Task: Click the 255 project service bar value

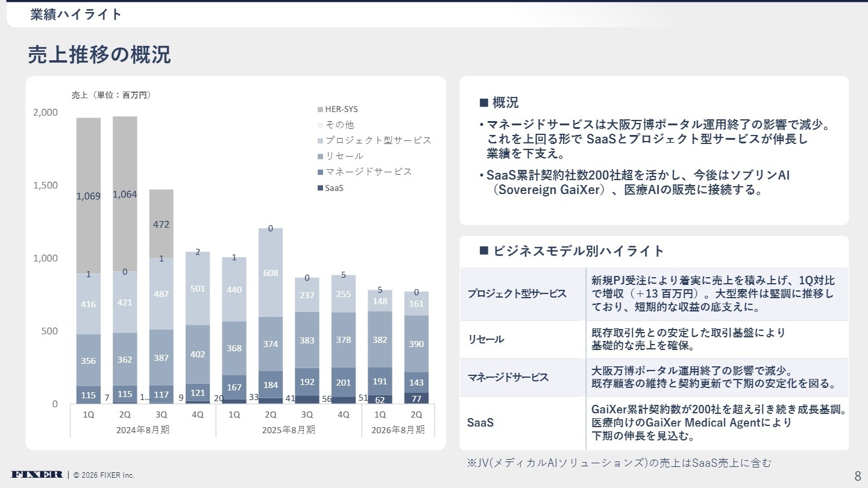Action: pyautogui.click(x=344, y=295)
